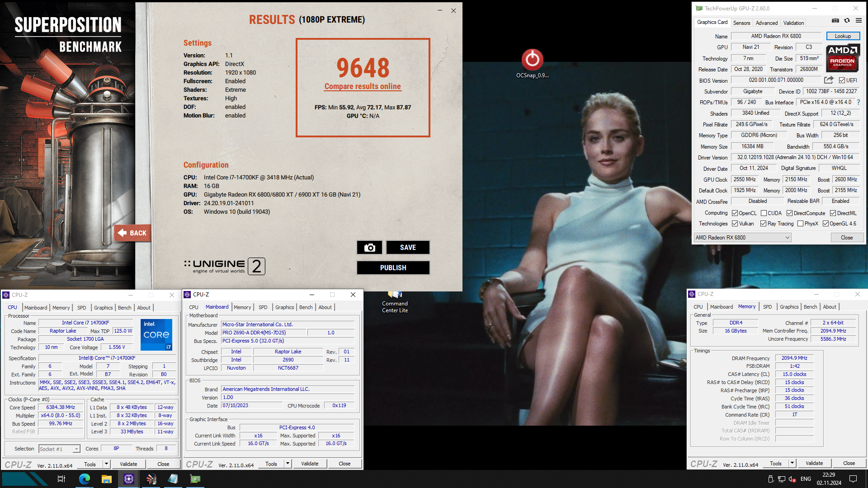This screenshot has width=868, height=488.
Task: Click the Bus Interface question mark in GPU-Z
Action: click(x=859, y=102)
